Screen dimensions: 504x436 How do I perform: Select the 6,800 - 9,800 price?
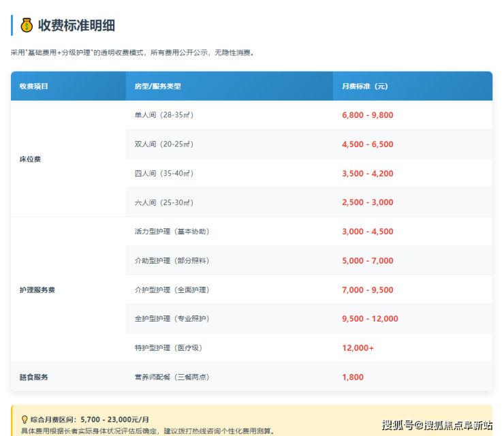click(x=367, y=115)
